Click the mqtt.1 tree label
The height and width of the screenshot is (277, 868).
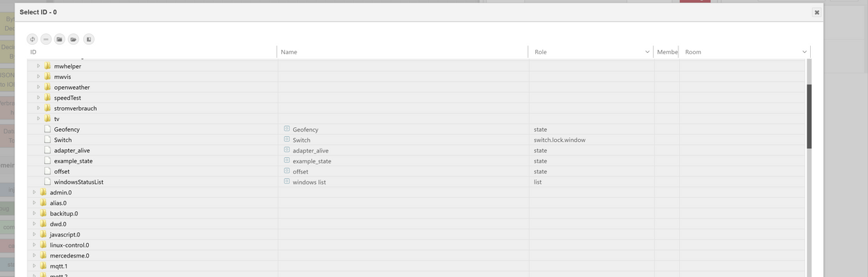tap(59, 266)
